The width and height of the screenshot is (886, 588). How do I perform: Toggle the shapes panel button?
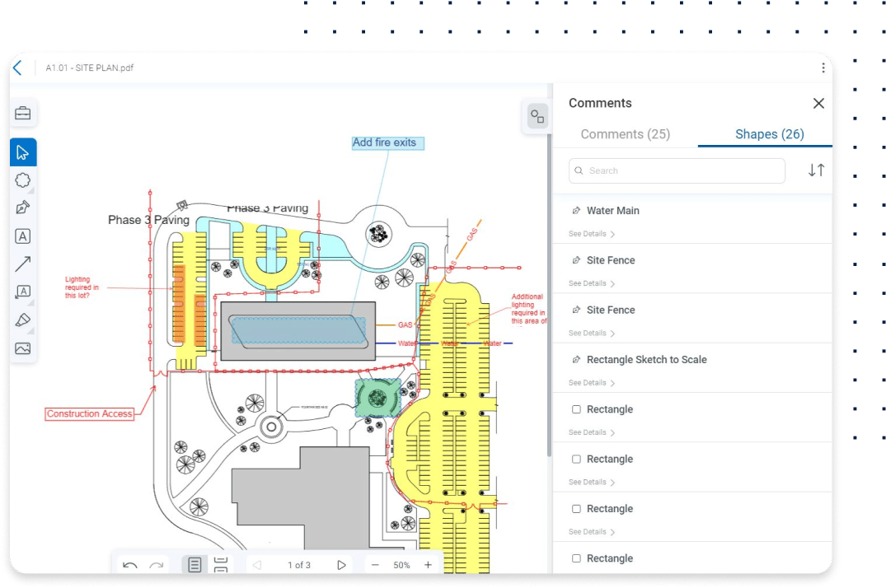(x=537, y=116)
